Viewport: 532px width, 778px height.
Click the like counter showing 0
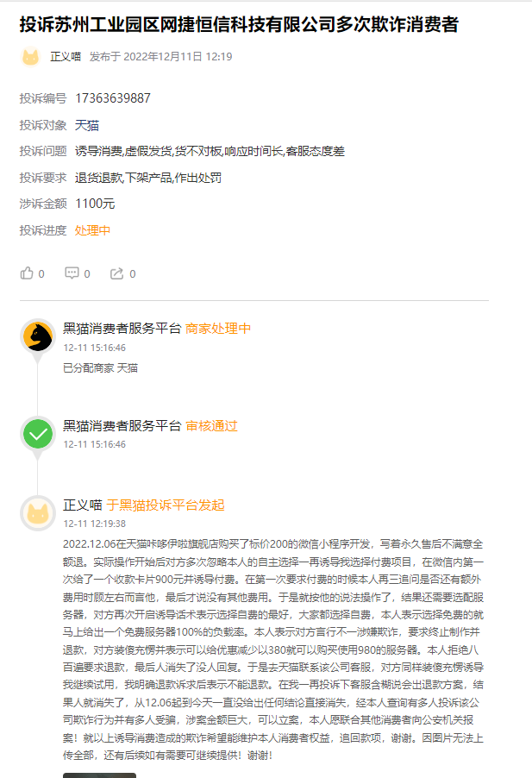(41, 273)
